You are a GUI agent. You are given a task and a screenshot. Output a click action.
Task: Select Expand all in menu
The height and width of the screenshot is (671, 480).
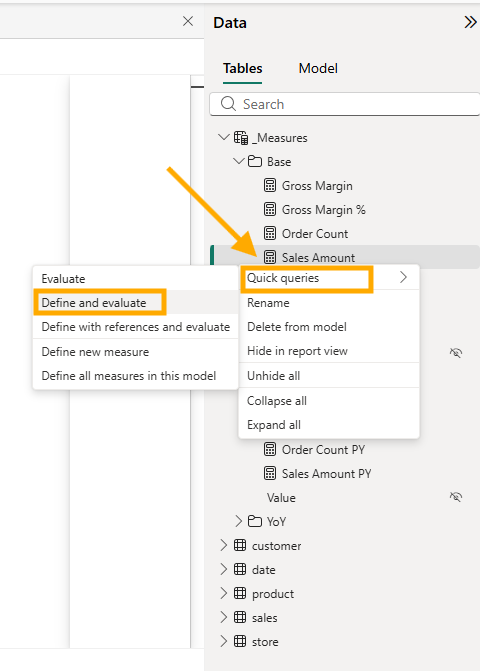[x=329, y=425]
